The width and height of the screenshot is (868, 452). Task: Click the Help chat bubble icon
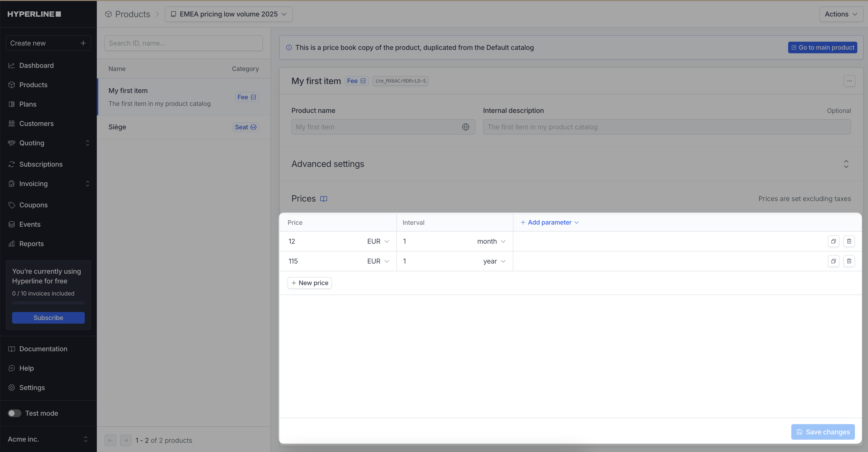[x=12, y=368]
